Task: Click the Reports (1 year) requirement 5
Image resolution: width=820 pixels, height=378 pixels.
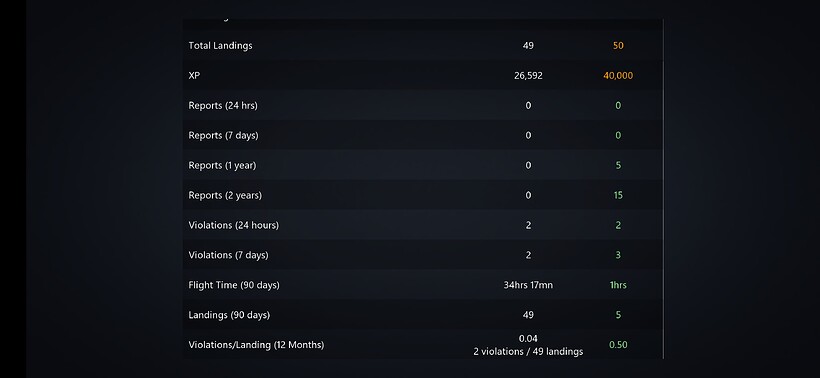Action: point(618,165)
